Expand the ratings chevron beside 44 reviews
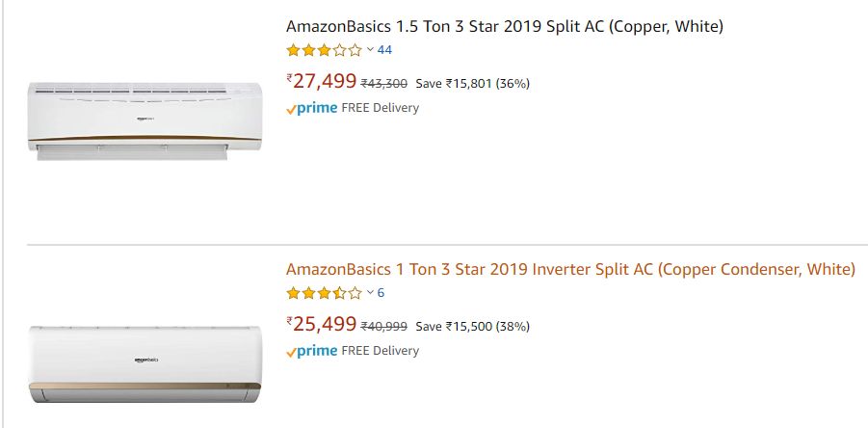The height and width of the screenshot is (428, 868). [370, 50]
